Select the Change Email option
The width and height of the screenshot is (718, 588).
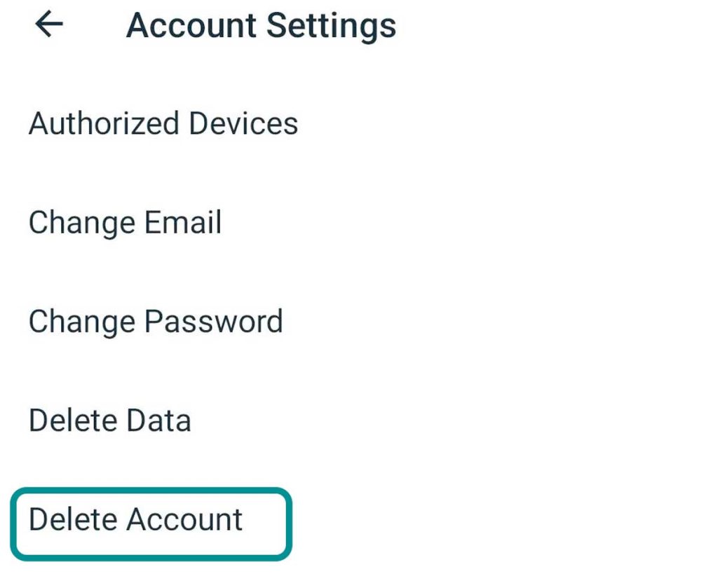(125, 223)
